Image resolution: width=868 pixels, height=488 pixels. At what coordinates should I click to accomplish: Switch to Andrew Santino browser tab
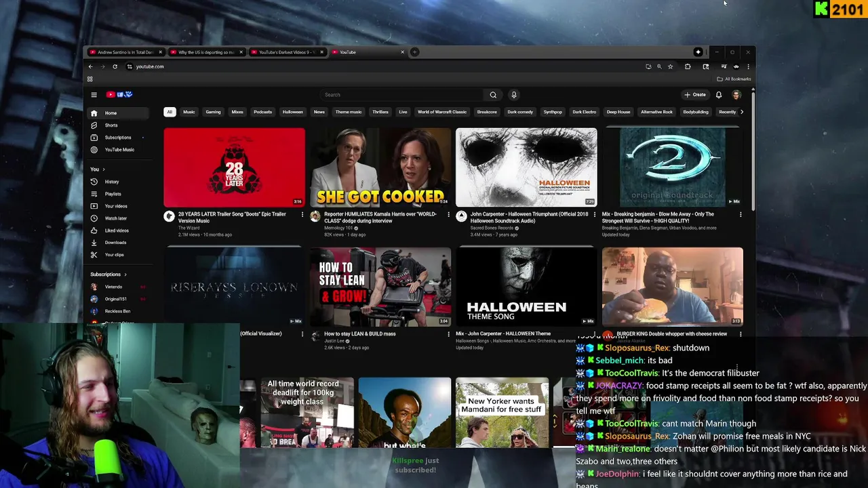pos(125,52)
